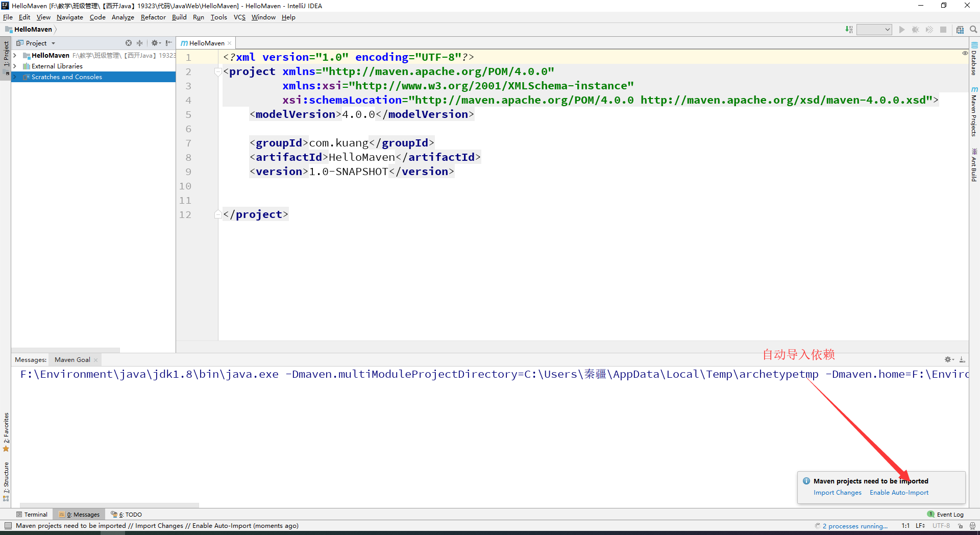Switch to the Terminal tab
Viewport: 980px width, 535px height.
[32, 514]
